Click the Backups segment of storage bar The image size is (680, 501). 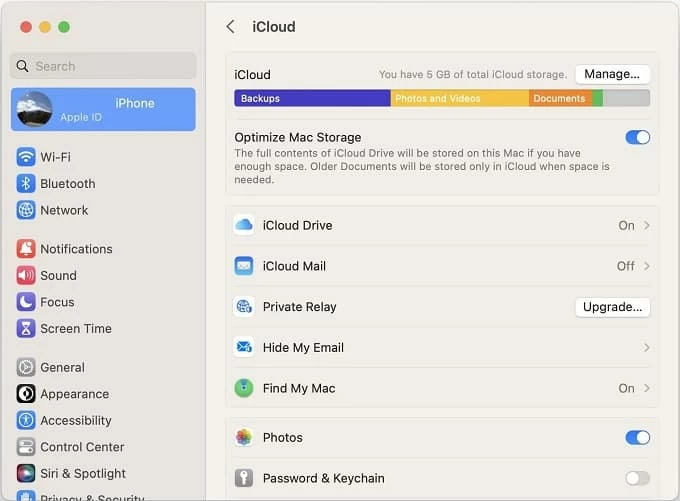[x=311, y=98]
